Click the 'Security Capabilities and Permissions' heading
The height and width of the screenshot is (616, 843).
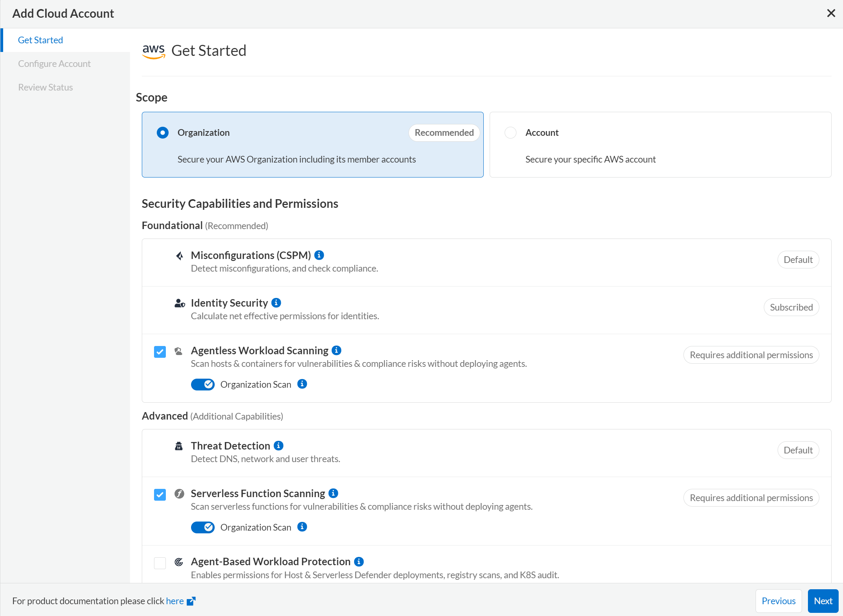point(240,203)
